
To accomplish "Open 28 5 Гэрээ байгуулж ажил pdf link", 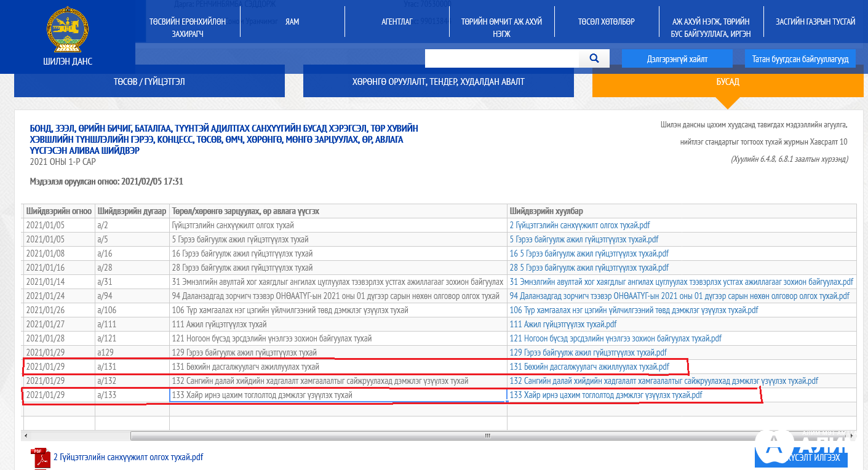I will coord(589,268).
